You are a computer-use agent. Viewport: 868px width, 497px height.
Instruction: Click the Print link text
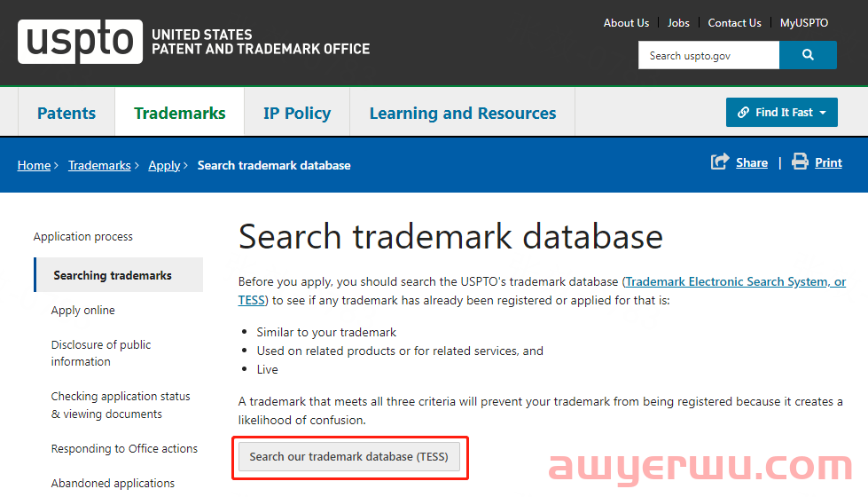tap(828, 162)
